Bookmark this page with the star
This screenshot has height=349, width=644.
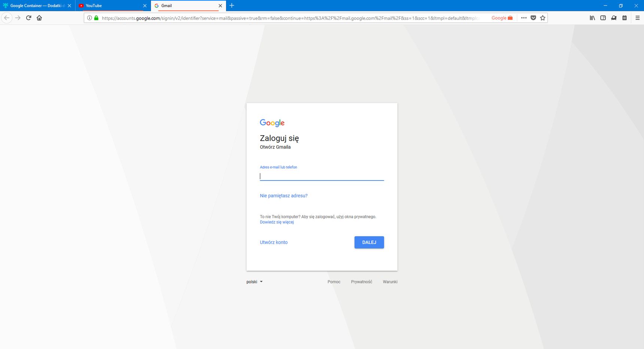pos(543,18)
